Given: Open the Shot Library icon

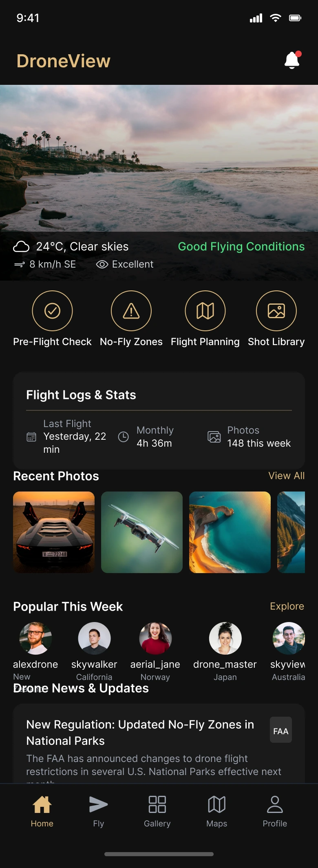Looking at the screenshot, I should 276,311.
